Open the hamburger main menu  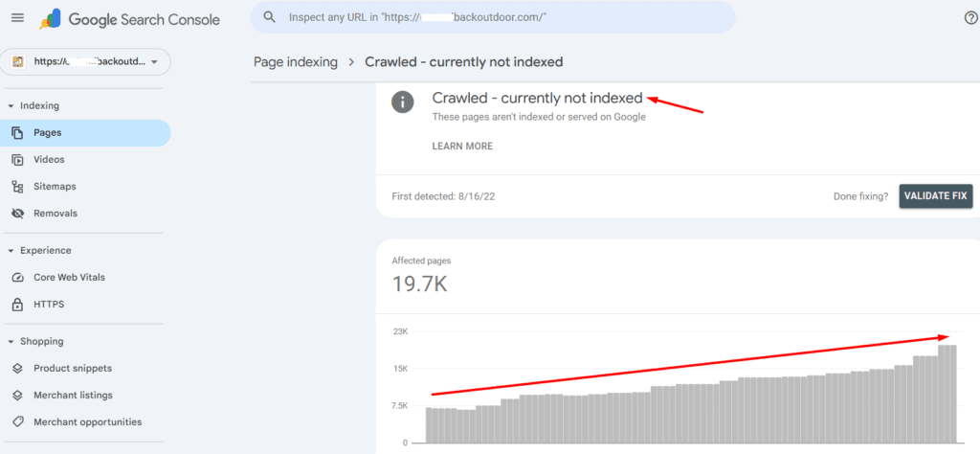tap(16, 17)
